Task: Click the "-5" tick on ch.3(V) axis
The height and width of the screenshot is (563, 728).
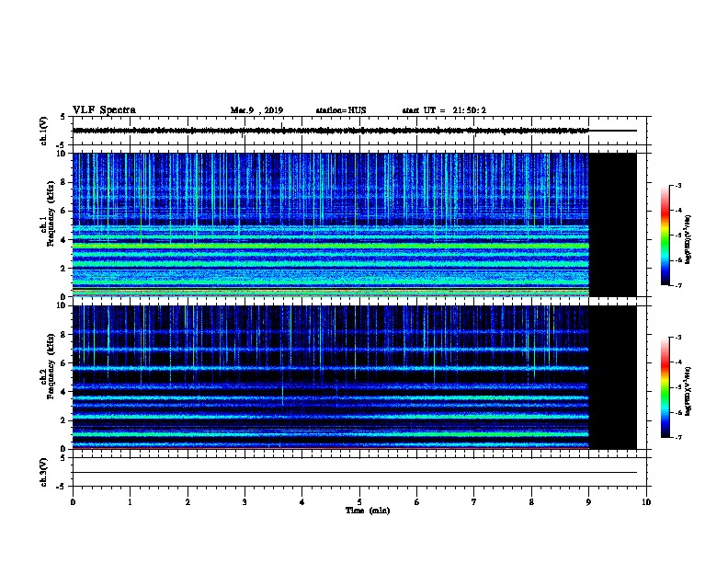Action: [x=62, y=487]
